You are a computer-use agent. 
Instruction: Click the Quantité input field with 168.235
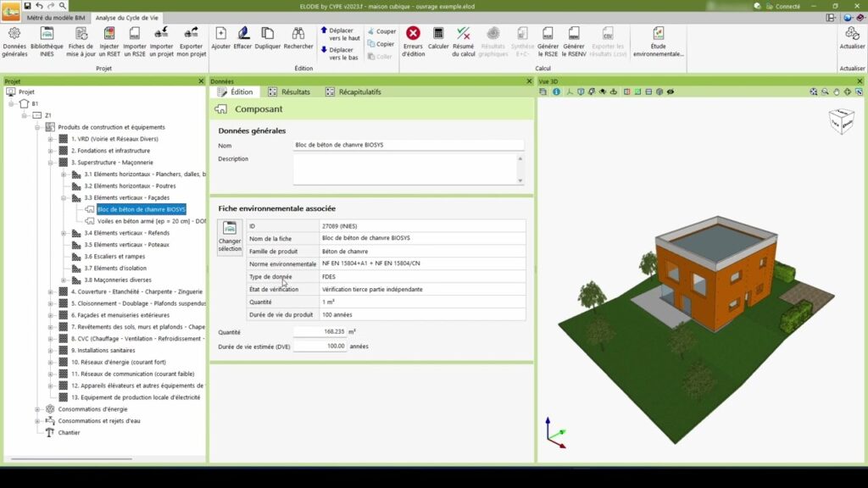coord(320,332)
